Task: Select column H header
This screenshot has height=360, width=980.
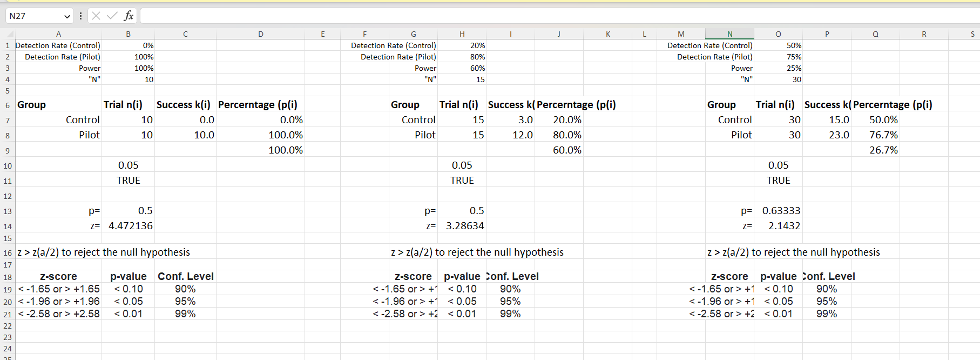Action: [x=462, y=34]
